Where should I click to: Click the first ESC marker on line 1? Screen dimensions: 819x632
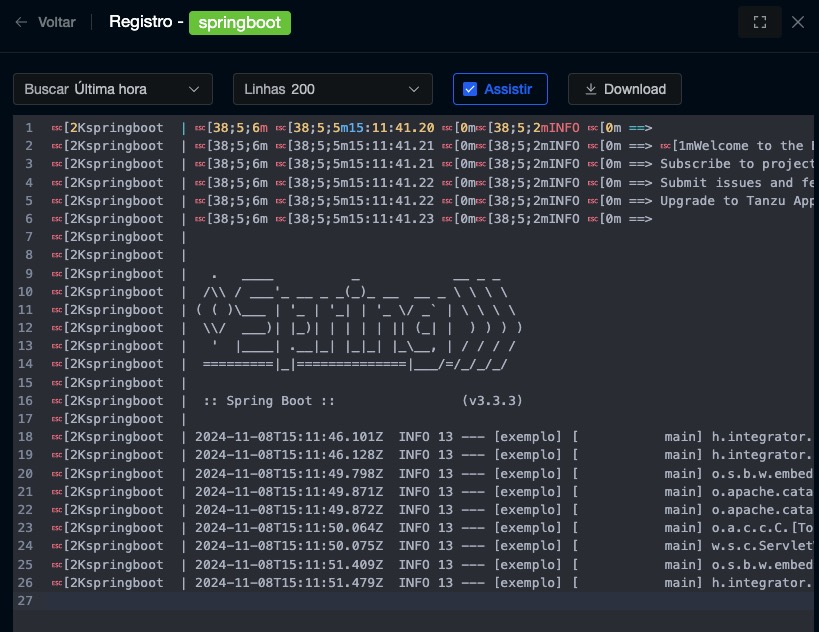(x=57, y=128)
